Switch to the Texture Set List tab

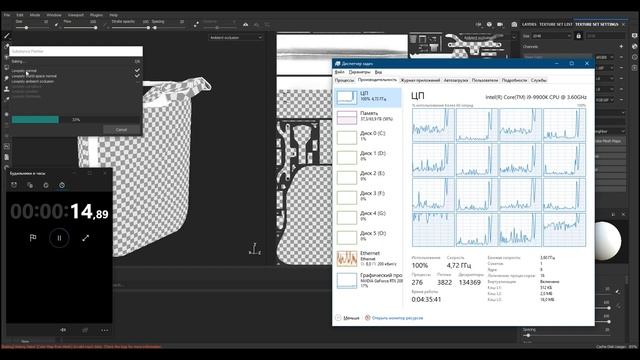pyautogui.click(x=556, y=24)
